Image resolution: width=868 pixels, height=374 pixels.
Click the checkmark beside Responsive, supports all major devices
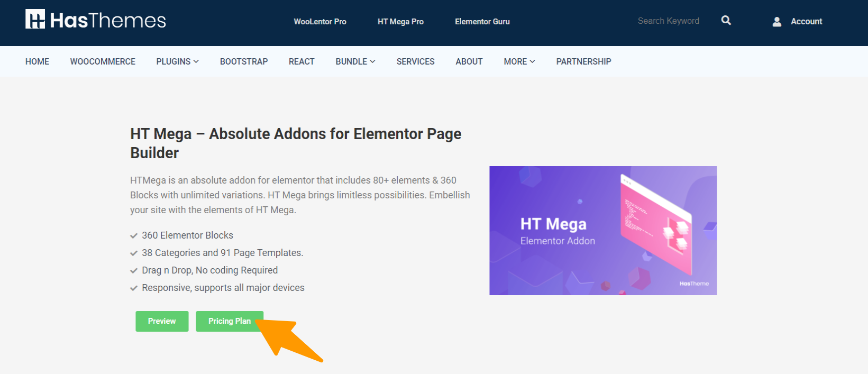pyautogui.click(x=134, y=288)
